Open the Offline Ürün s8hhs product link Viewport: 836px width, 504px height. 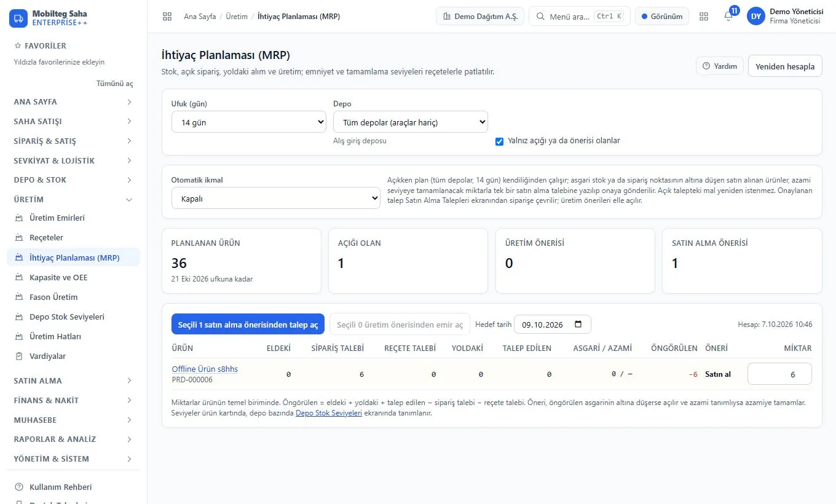click(205, 369)
